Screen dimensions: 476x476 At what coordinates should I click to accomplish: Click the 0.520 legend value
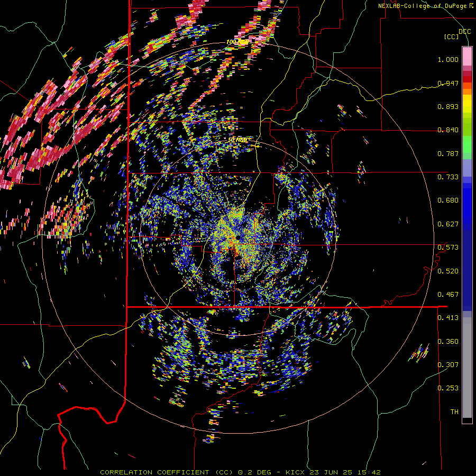[x=448, y=271]
